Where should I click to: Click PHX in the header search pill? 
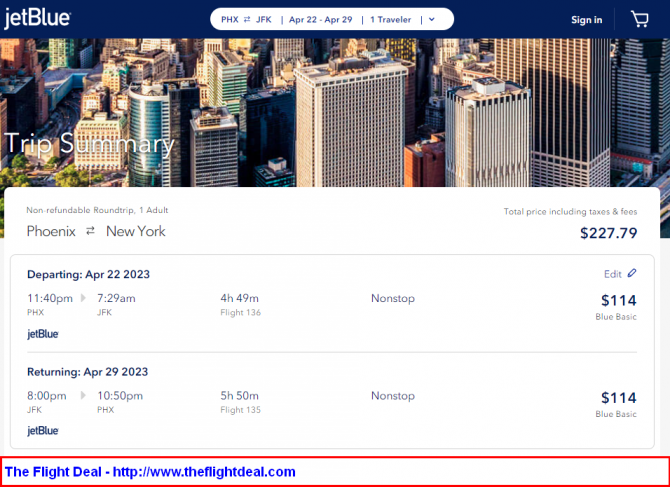(x=230, y=20)
